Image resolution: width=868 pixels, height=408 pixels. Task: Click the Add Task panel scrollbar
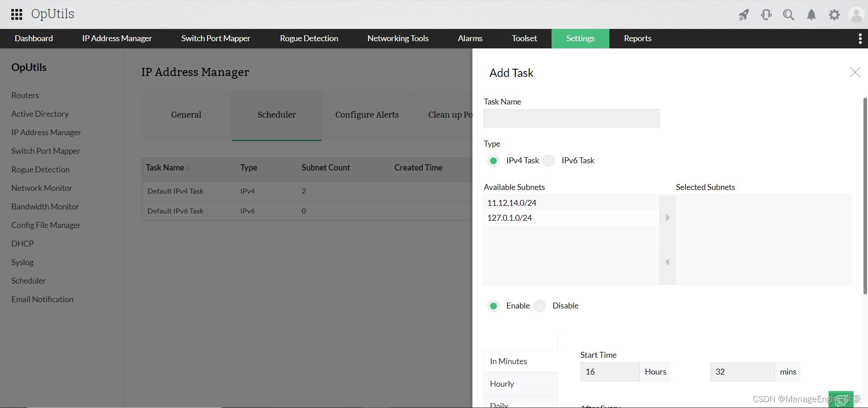pyautogui.click(x=865, y=196)
